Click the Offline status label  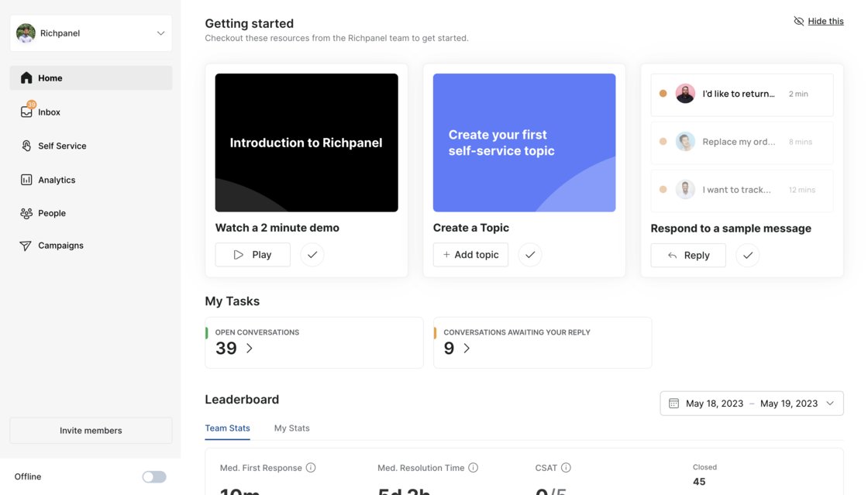28,476
